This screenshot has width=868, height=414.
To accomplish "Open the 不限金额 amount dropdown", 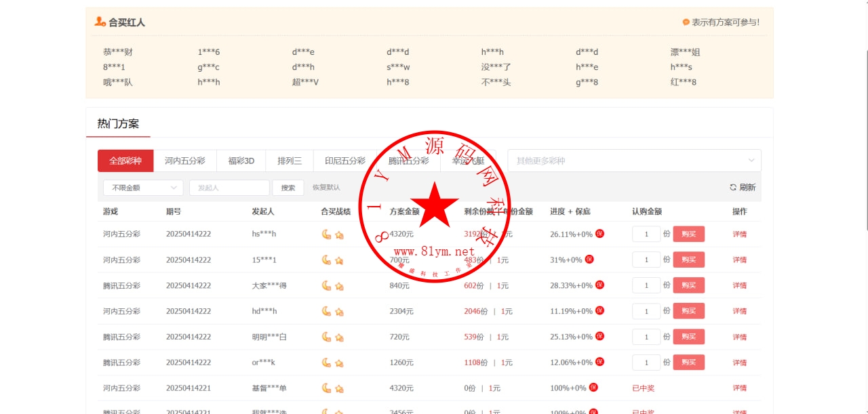I will coord(143,188).
